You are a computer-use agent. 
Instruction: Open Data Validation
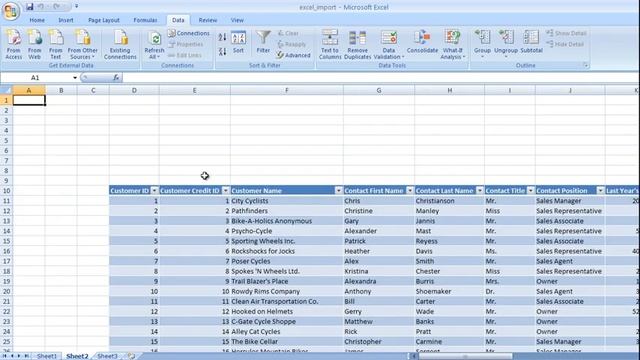[x=389, y=44]
